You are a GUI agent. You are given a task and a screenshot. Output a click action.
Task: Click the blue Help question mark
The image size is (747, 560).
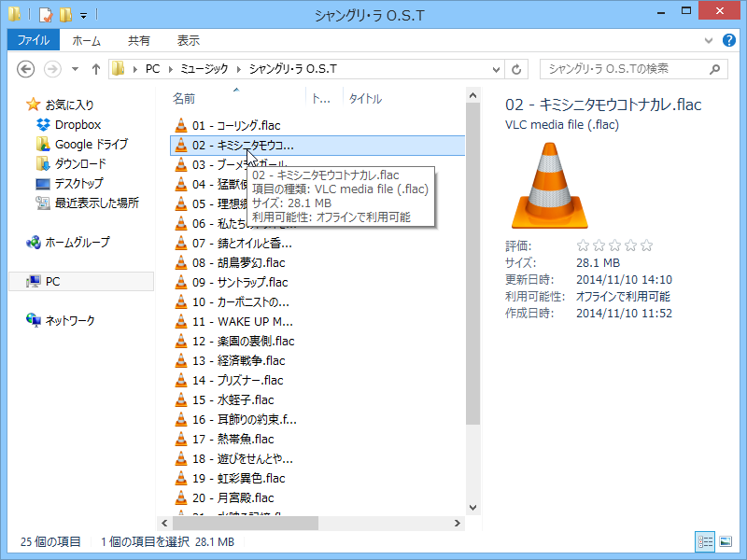(729, 40)
